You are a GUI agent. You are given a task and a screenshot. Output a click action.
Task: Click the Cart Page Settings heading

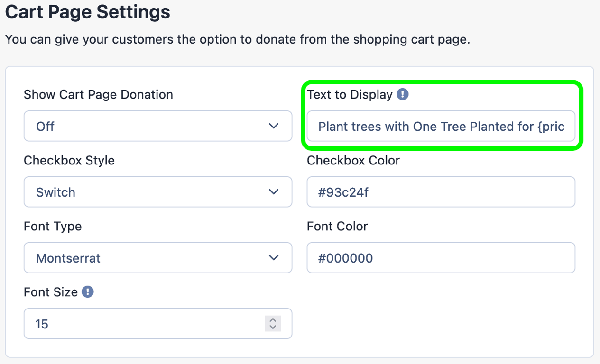point(88,12)
